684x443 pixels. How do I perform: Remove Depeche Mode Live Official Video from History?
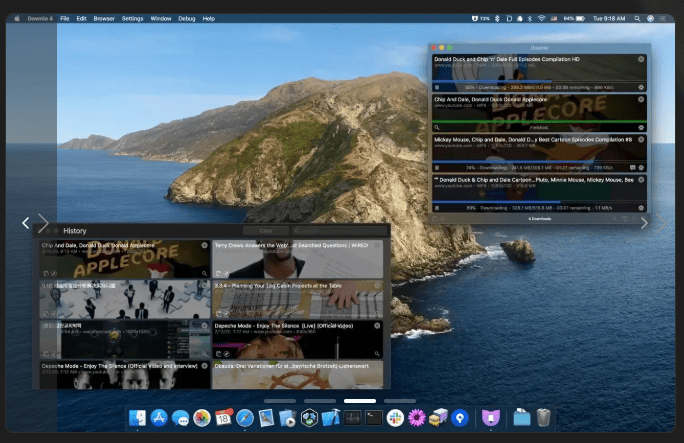point(377,326)
